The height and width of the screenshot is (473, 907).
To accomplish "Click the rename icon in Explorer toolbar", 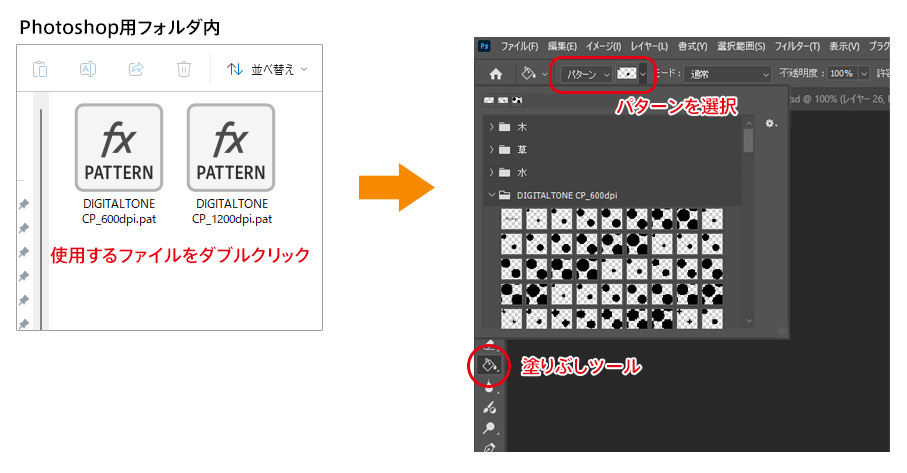I will tap(88, 69).
